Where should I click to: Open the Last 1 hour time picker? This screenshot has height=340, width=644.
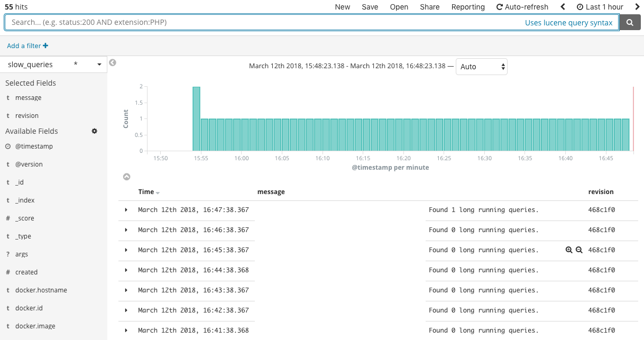pyautogui.click(x=600, y=7)
